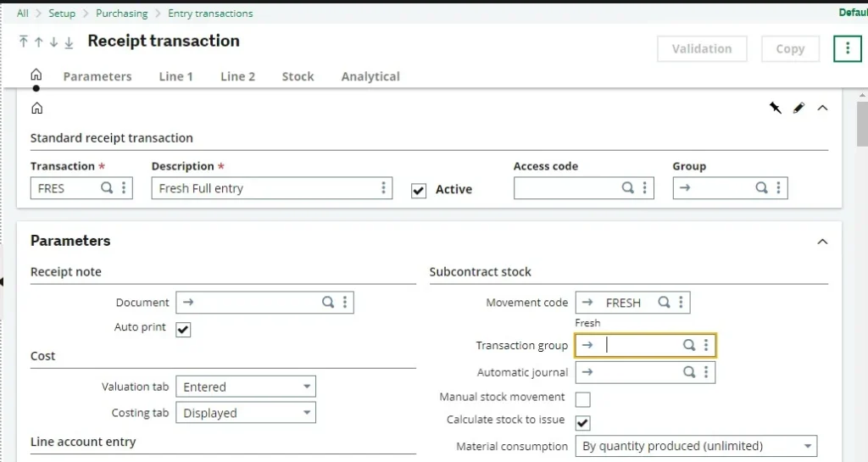Uncheck the Active checkbox
Screen dimensions: 868x462
point(419,191)
